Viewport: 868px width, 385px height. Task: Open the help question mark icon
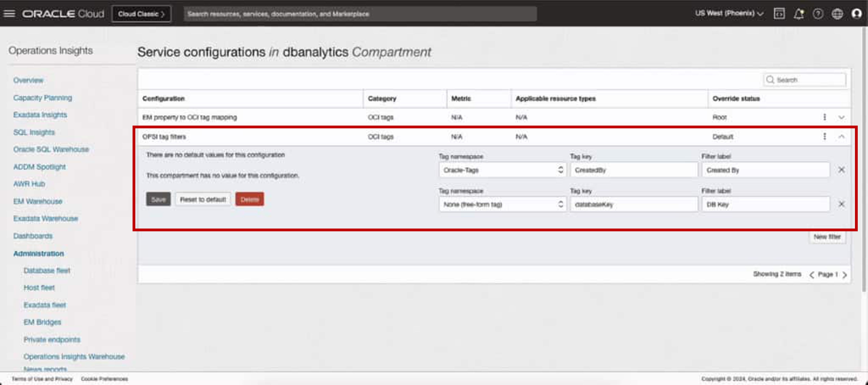pos(818,13)
